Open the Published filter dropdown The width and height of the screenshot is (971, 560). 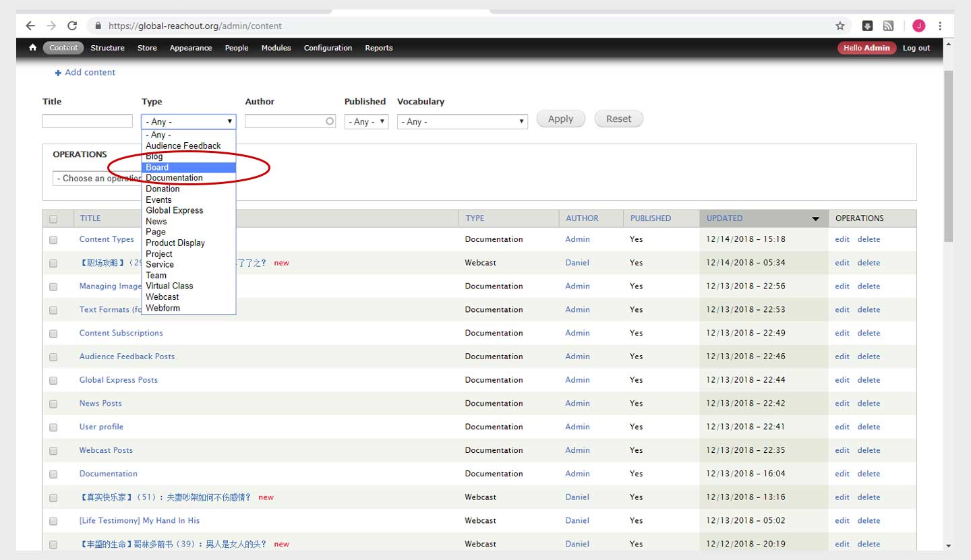point(366,121)
